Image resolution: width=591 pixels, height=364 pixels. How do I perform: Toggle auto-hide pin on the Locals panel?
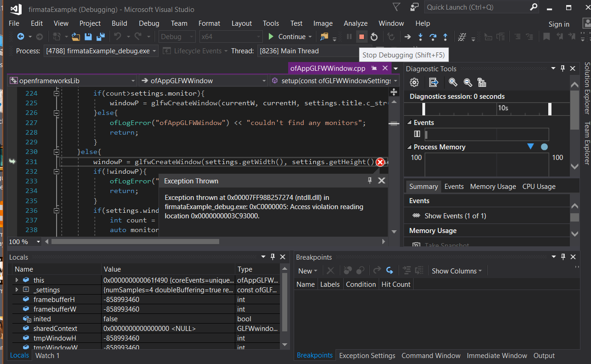273,257
